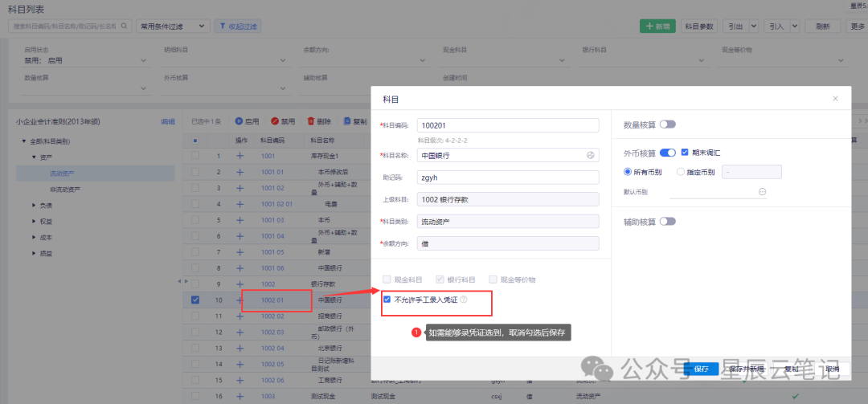This screenshot has height=404, width=868.
Task: Click the 收起过滤 button
Action: [237, 26]
